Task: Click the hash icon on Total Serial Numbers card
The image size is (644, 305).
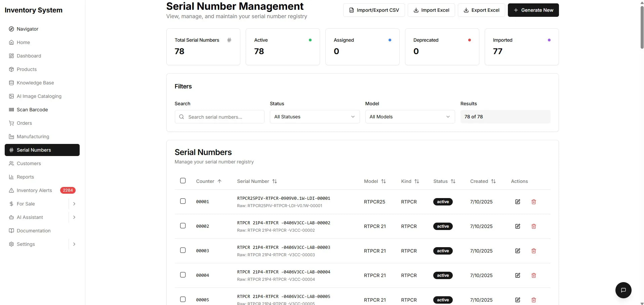Action: point(229,40)
